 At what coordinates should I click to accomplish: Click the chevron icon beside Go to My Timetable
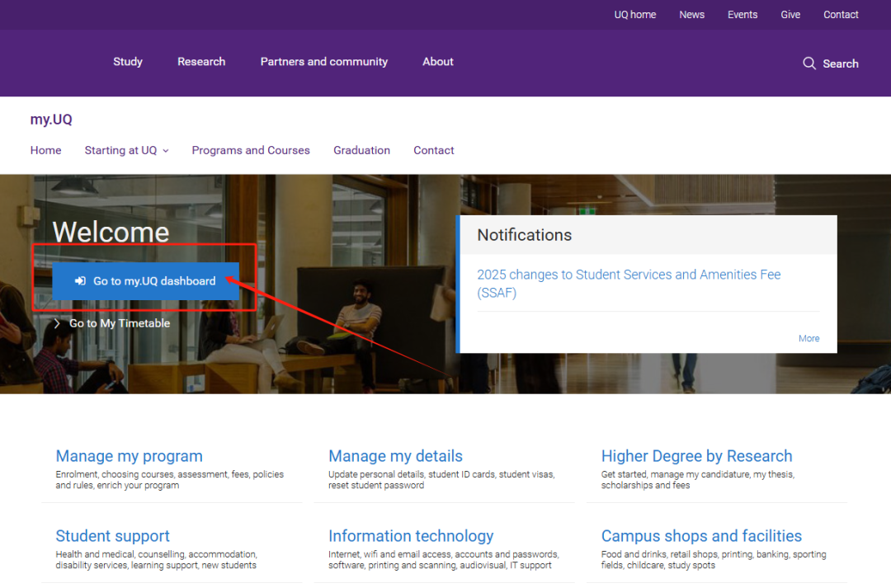click(57, 323)
